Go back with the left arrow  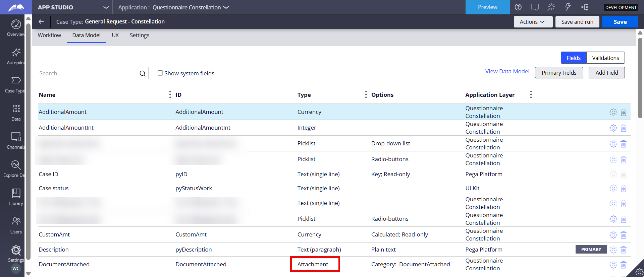(41, 21)
